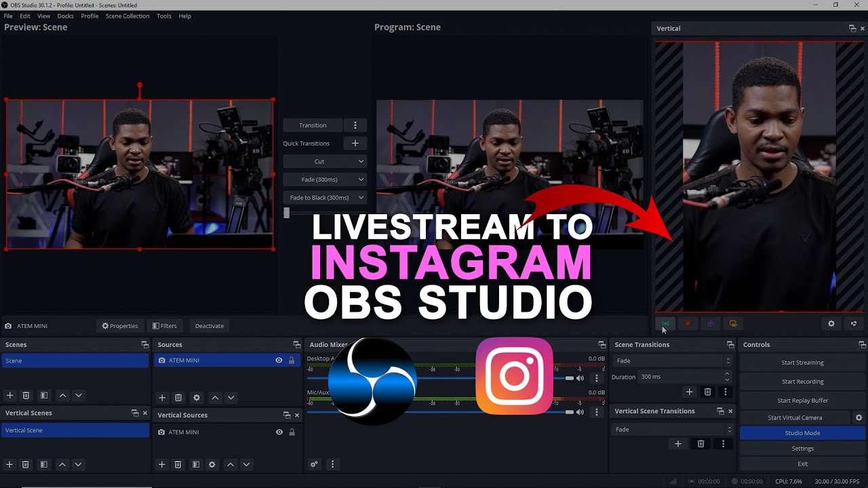The width and height of the screenshot is (868, 488).
Task: Toggle Studio Mode in Controls
Action: (x=802, y=433)
